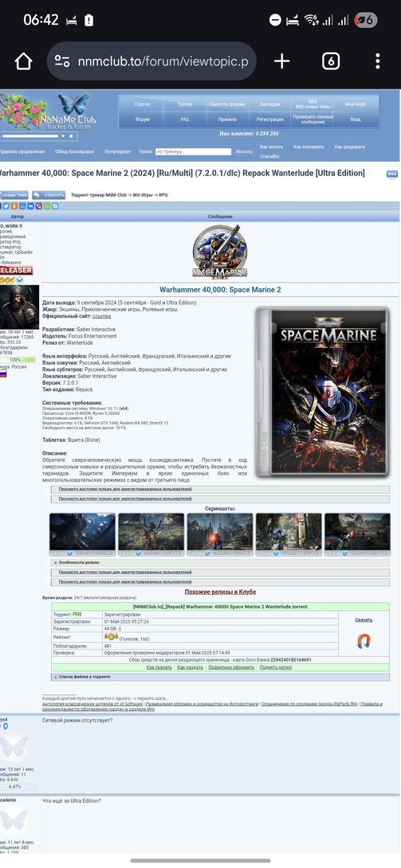The image size is (401, 868).
Task: Click the magnet link icon
Action: click(364, 641)
